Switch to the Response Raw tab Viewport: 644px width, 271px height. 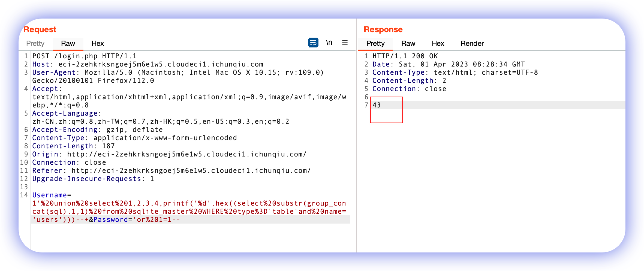coord(408,43)
